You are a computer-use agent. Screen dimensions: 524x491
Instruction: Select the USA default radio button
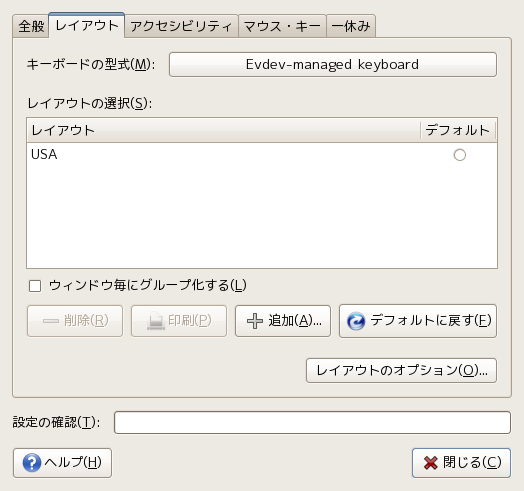pyautogui.click(x=460, y=155)
